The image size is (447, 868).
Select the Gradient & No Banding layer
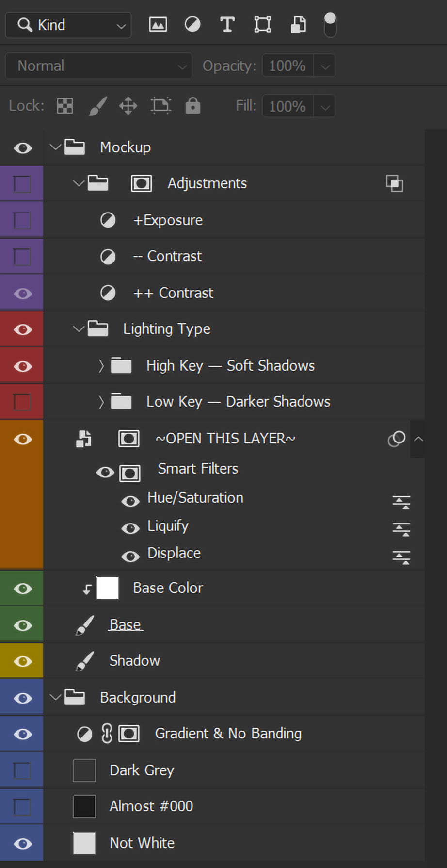click(228, 734)
